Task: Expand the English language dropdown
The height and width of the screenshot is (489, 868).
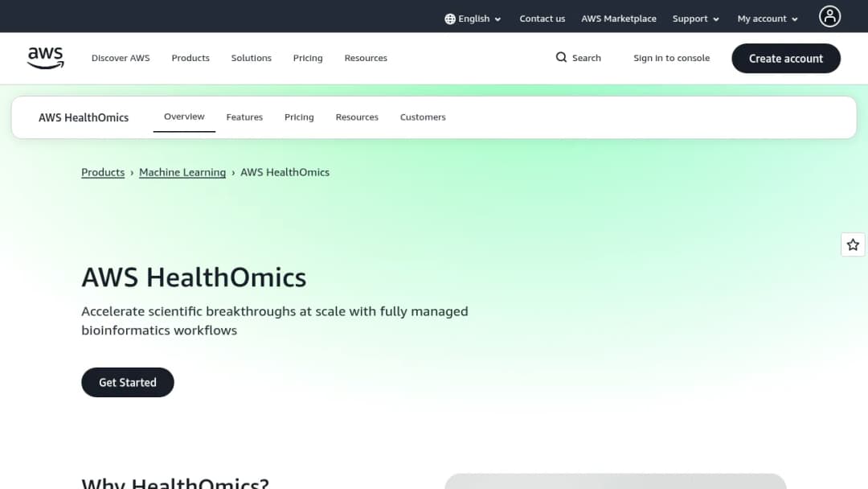Action: tap(473, 18)
